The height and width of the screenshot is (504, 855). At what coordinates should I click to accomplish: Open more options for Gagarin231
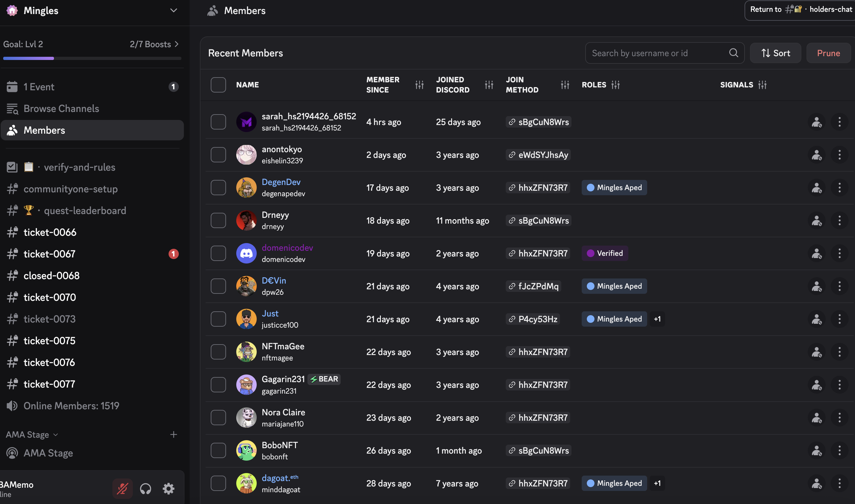pyautogui.click(x=839, y=385)
